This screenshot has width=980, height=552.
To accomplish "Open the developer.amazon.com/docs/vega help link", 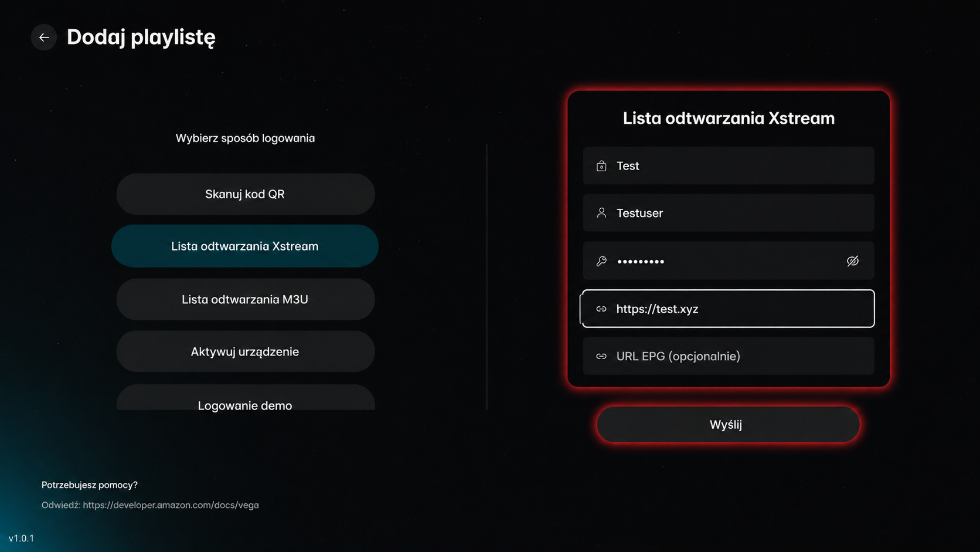I will click(171, 505).
